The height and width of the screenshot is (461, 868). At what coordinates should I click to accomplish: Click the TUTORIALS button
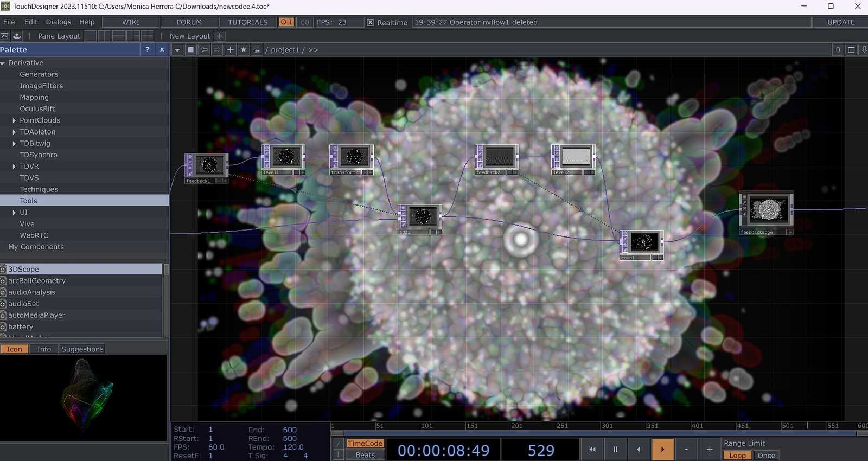click(247, 22)
